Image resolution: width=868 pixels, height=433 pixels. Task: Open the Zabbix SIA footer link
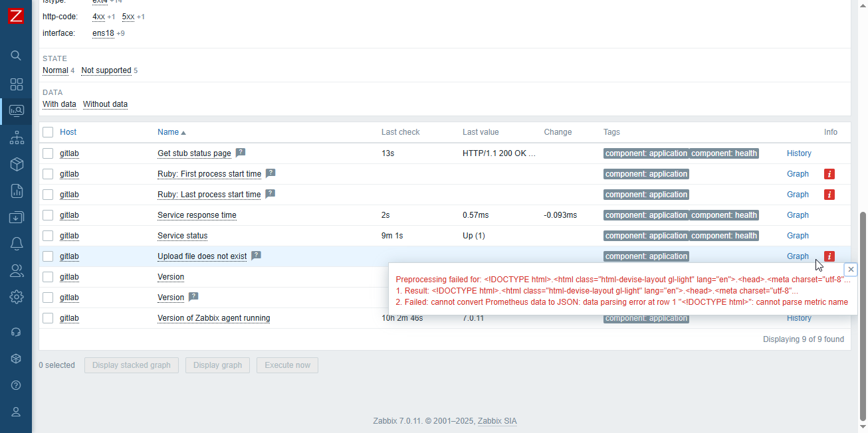[x=497, y=421]
